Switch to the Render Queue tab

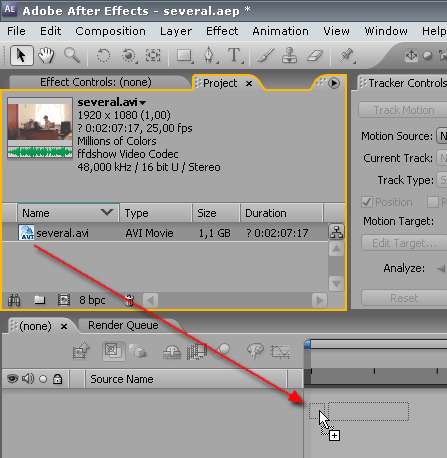click(123, 325)
